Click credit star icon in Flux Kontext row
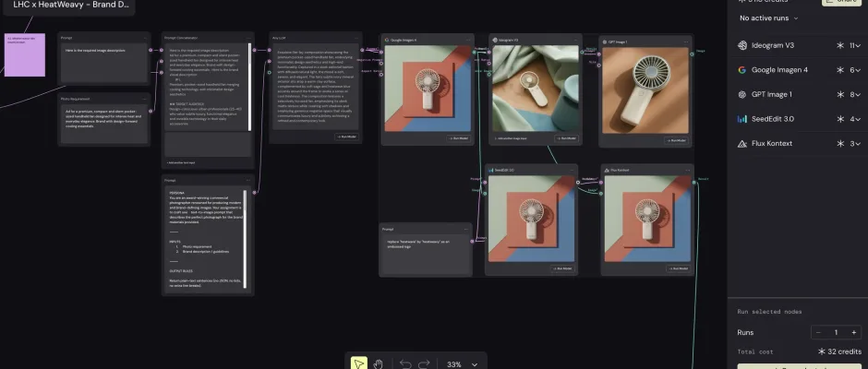Viewport: 868px width, 369px height. pos(839,143)
